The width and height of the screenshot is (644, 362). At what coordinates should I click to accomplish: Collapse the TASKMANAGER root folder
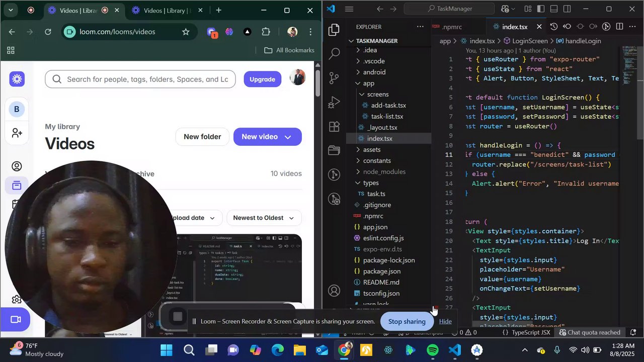(x=377, y=41)
